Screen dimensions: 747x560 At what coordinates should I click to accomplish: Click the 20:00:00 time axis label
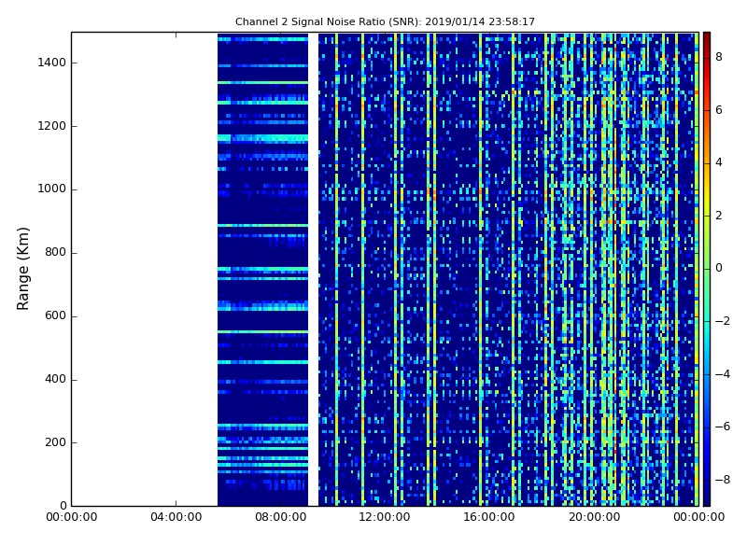click(594, 517)
